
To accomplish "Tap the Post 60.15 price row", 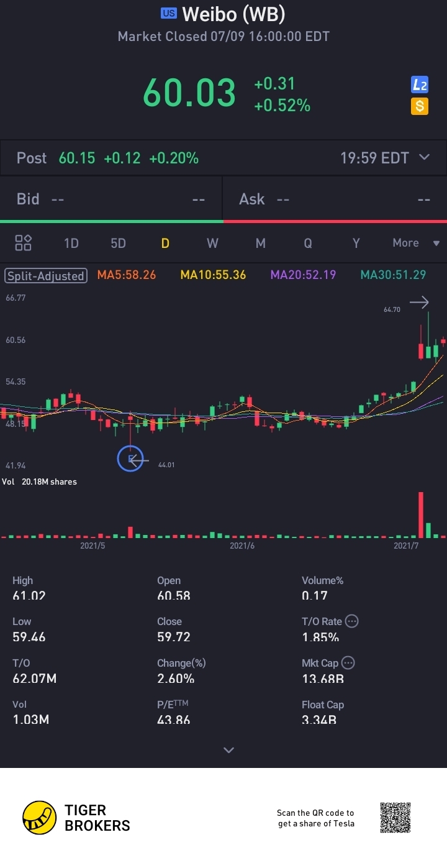I will tap(223, 158).
